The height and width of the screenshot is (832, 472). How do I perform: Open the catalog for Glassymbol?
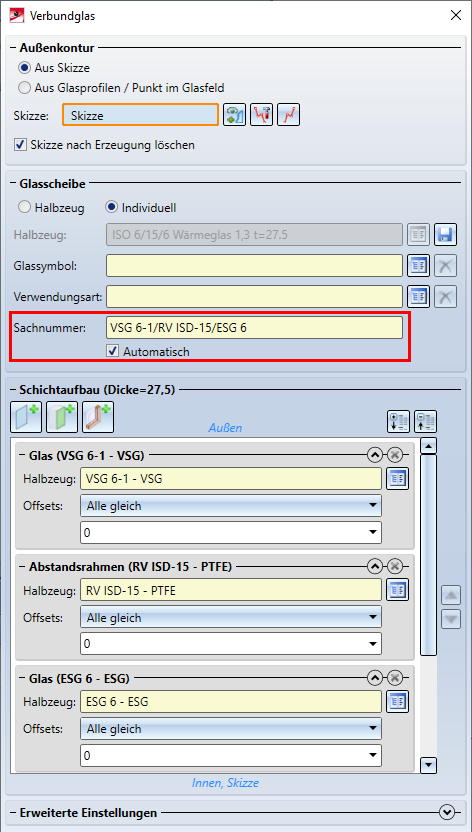[418, 265]
